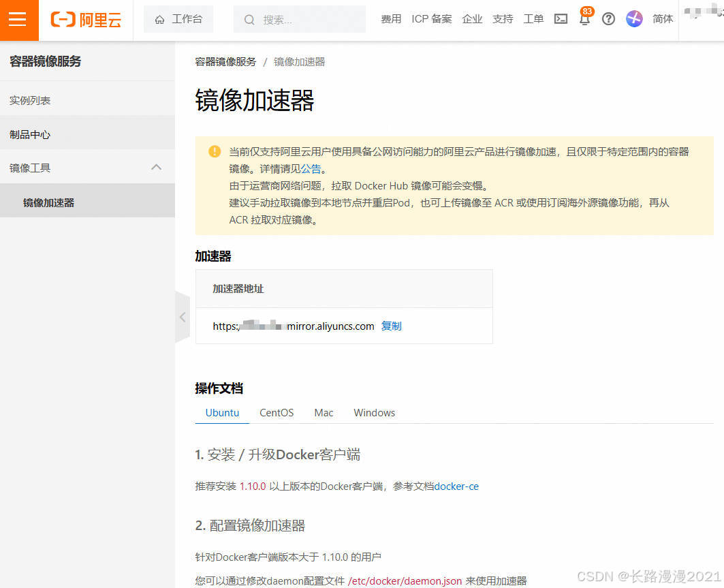This screenshot has height=588, width=724.
Task: Click the /etc/docker/daemon.json path text
Action: [405, 581]
